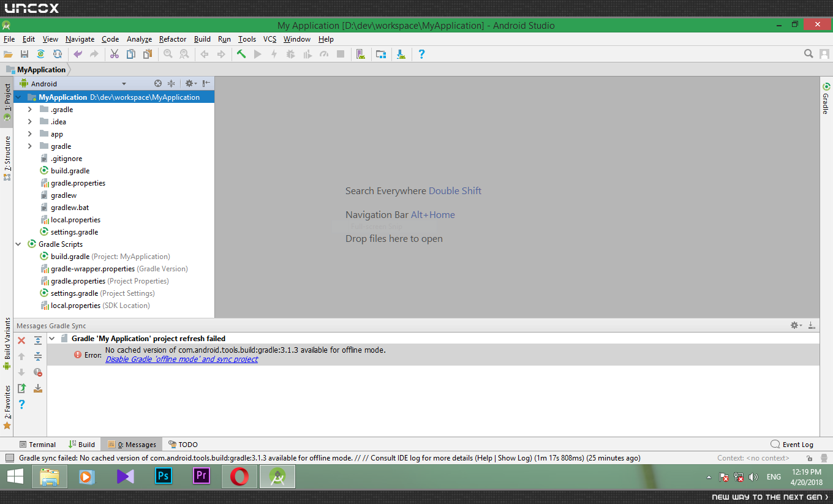Switch to the Terminal tab
This screenshot has height=504, width=833.
37,445
